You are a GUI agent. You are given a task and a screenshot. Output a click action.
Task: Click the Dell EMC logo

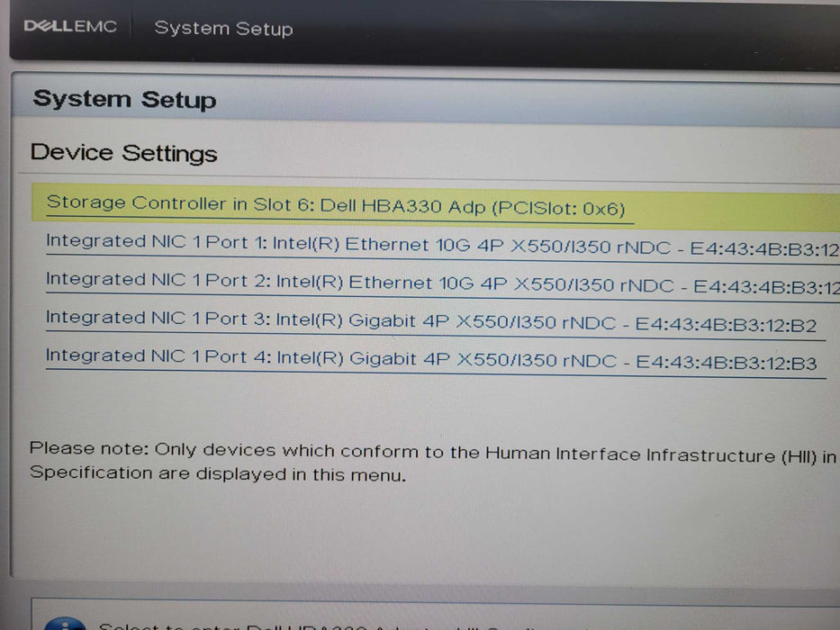70,26
